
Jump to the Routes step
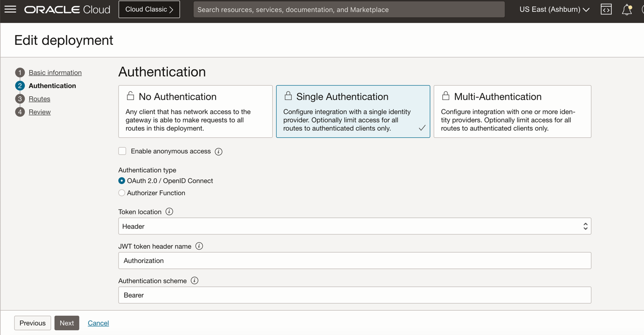(39, 99)
